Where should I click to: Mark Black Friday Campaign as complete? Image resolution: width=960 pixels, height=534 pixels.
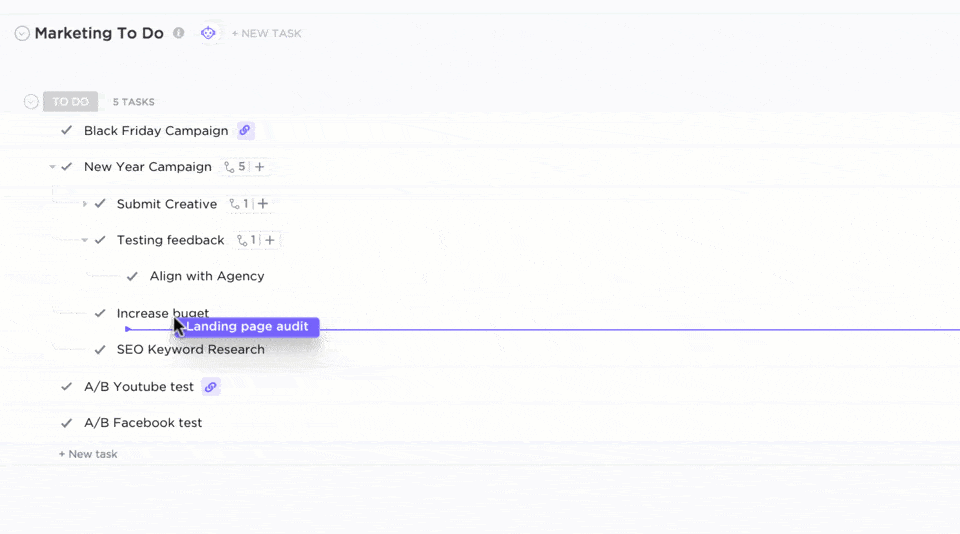click(x=67, y=131)
